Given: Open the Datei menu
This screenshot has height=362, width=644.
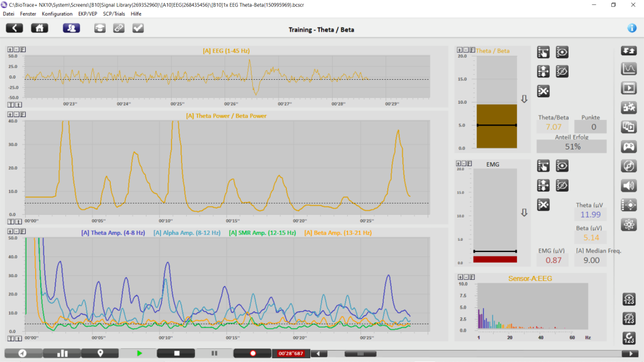Looking at the screenshot, I should point(9,14).
